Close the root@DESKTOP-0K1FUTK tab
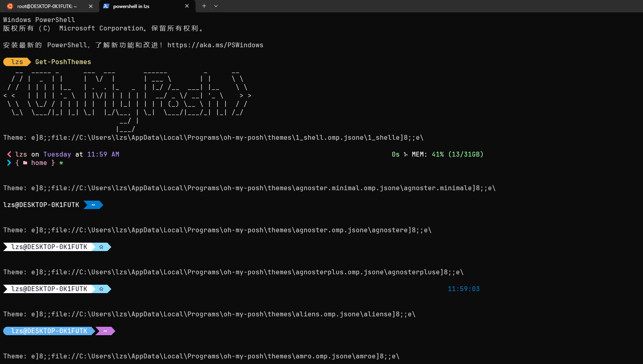 [x=91, y=6]
